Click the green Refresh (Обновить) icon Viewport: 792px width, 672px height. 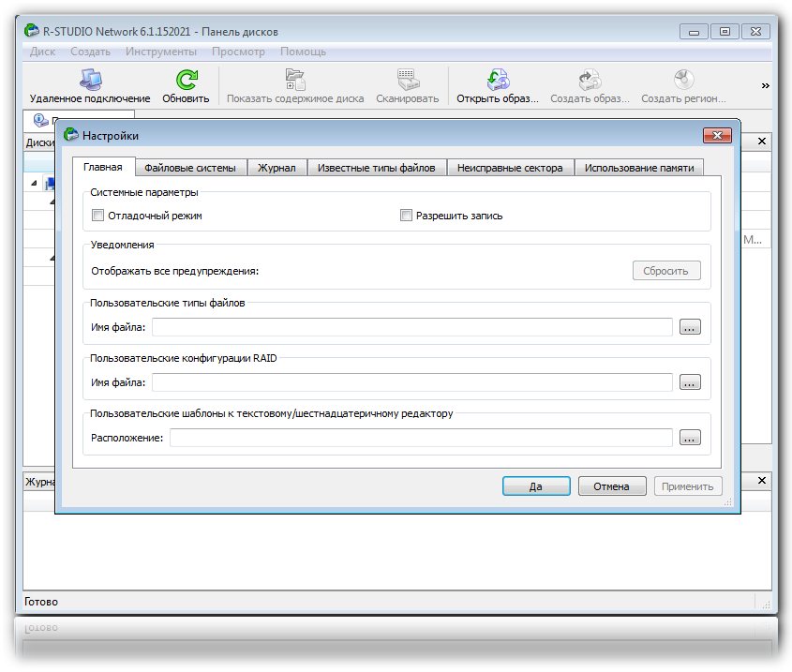pos(186,81)
